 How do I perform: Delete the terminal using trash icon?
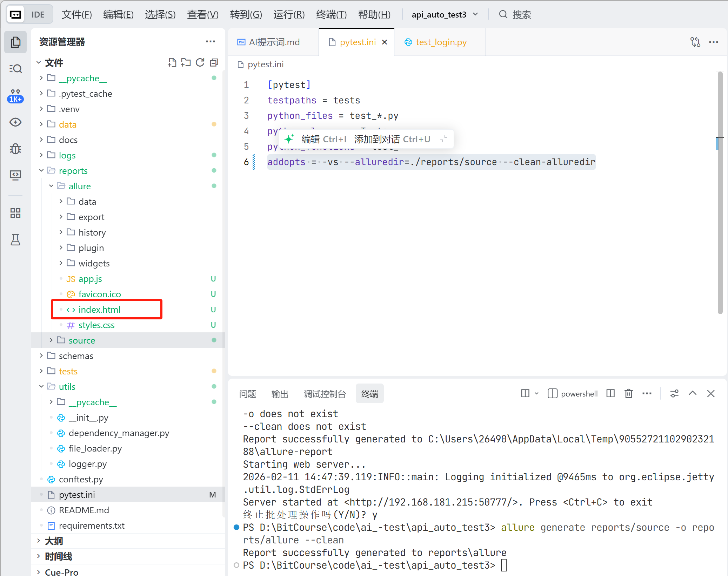(x=628, y=394)
